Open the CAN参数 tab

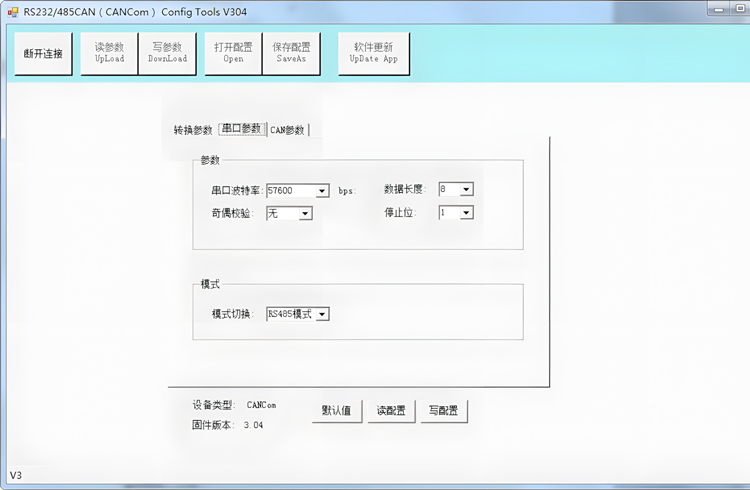(288, 130)
